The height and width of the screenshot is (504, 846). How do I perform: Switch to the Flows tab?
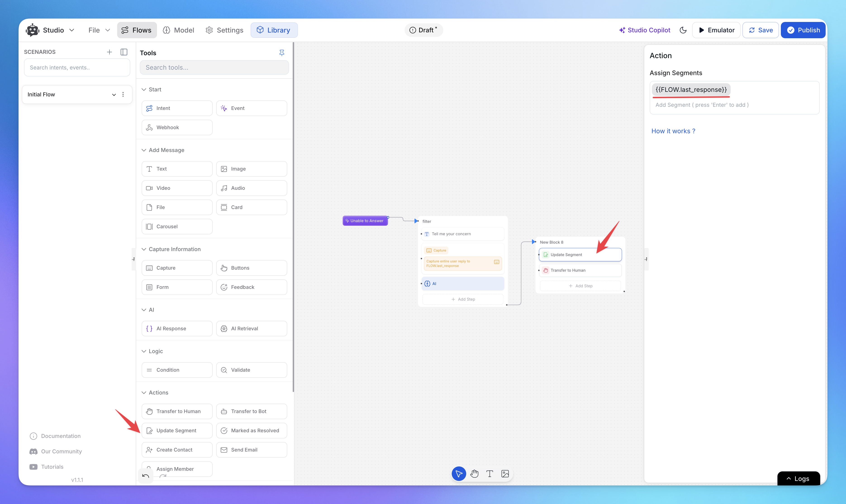click(x=137, y=30)
